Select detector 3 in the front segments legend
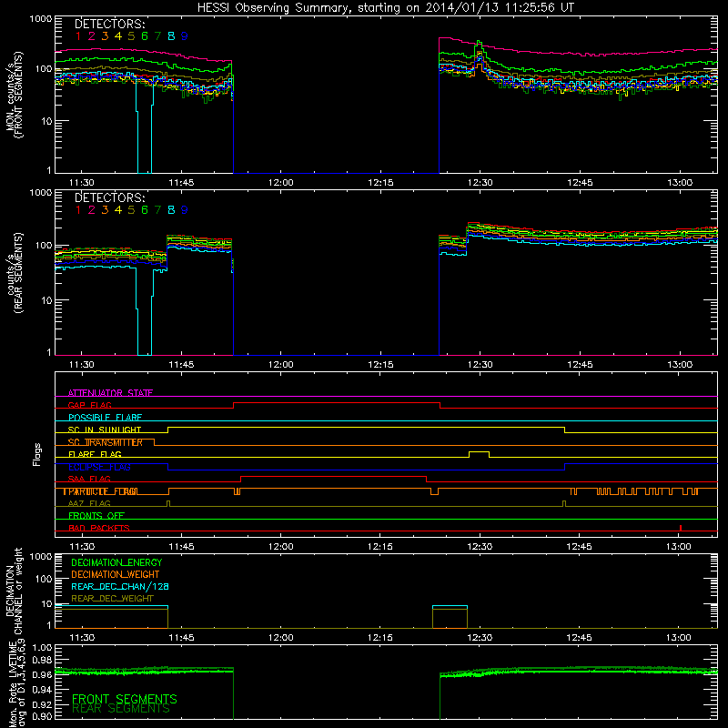The image size is (728, 728). pos(105,36)
